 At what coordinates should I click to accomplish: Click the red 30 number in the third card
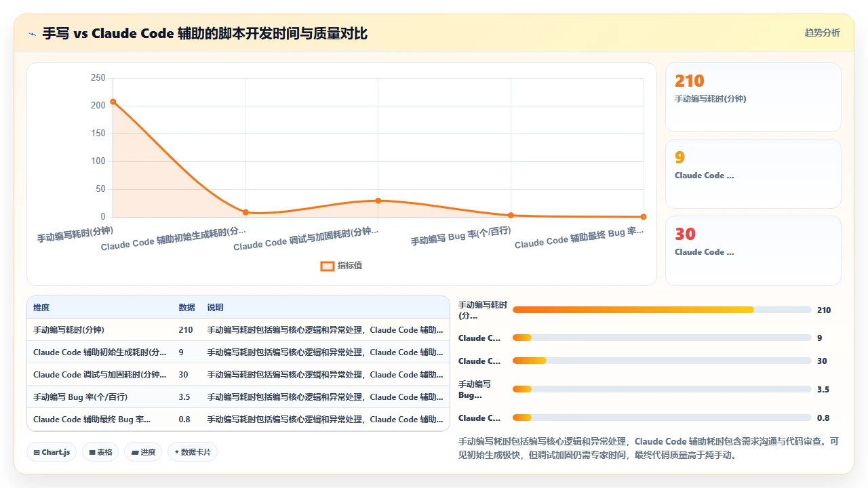pyautogui.click(x=686, y=235)
